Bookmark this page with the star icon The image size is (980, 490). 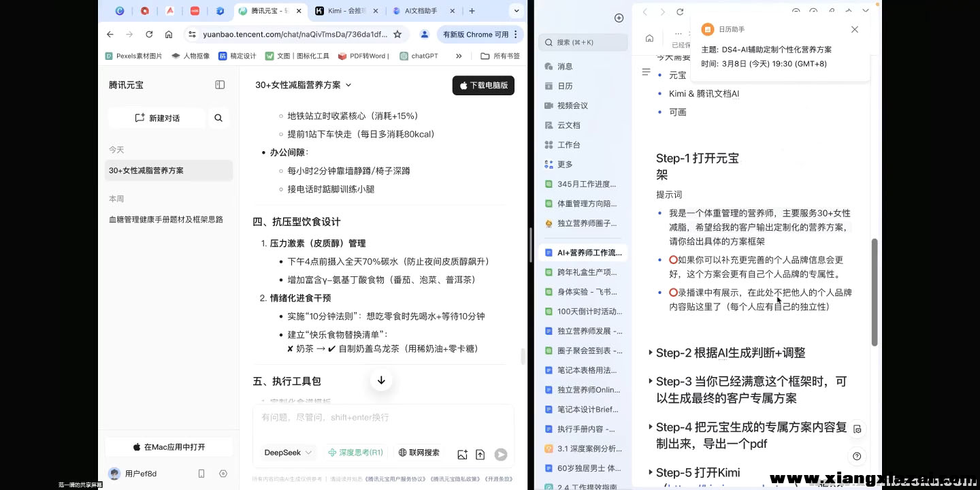[x=397, y=34]
